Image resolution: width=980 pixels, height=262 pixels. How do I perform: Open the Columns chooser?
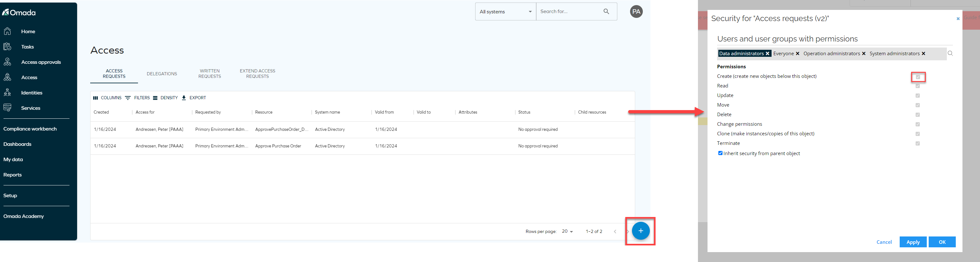pyautogui.click(x=107, y=98)
